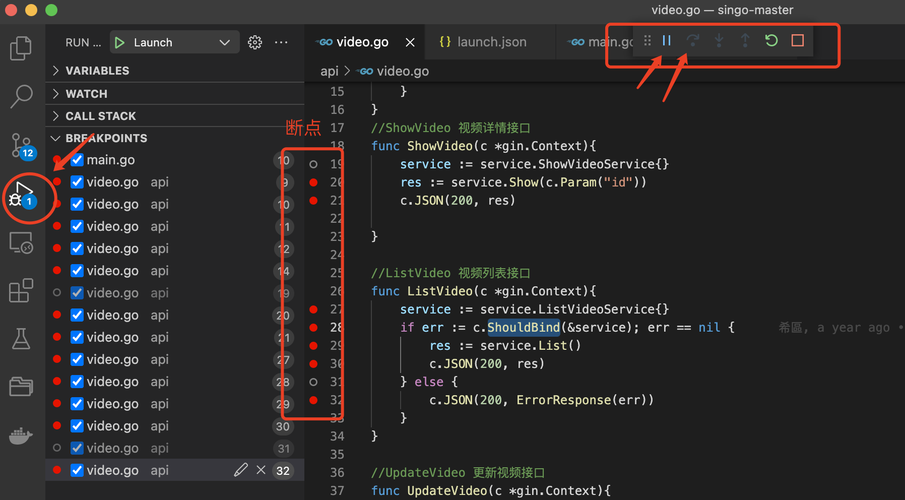Click the unverified gutter breakpoint at line 19
The height and width of the screenshot is (500, 905).
pyautogui.click(x=313, y=165)
